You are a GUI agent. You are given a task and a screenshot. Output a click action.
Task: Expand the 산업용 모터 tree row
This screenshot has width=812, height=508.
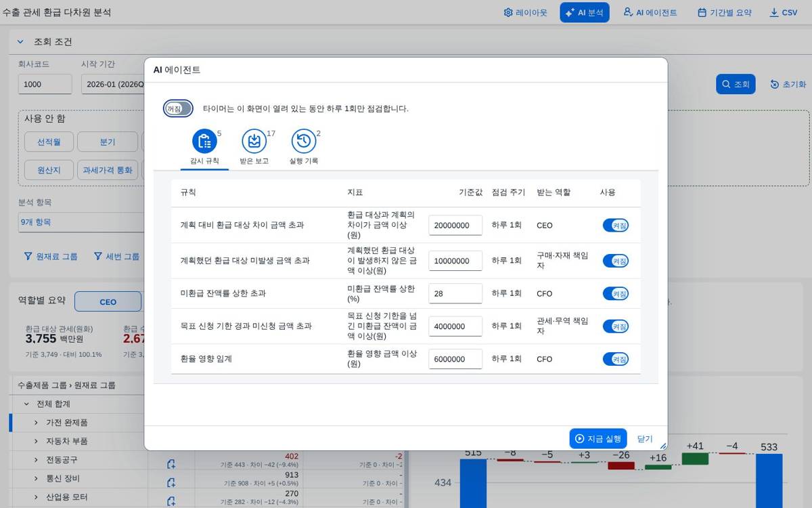[x=36, y=497]
